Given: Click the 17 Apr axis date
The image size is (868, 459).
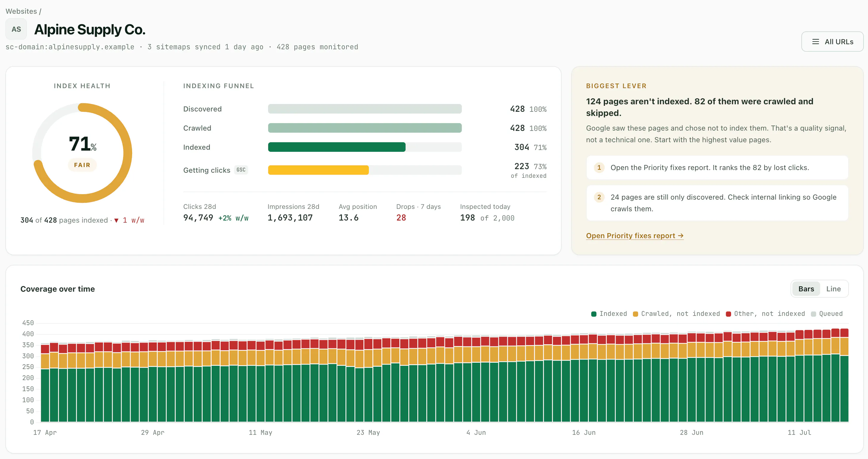Looking at the screenshot, I should (45, 432).
